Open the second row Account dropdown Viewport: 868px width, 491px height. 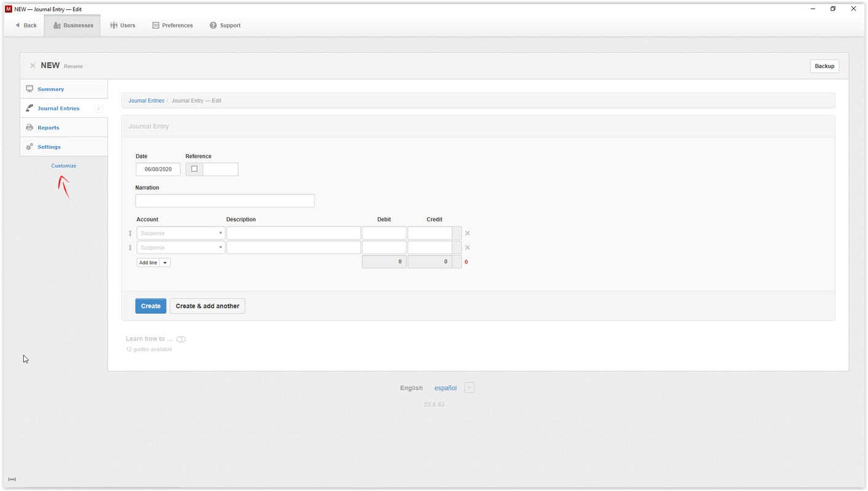click(181, 247)
